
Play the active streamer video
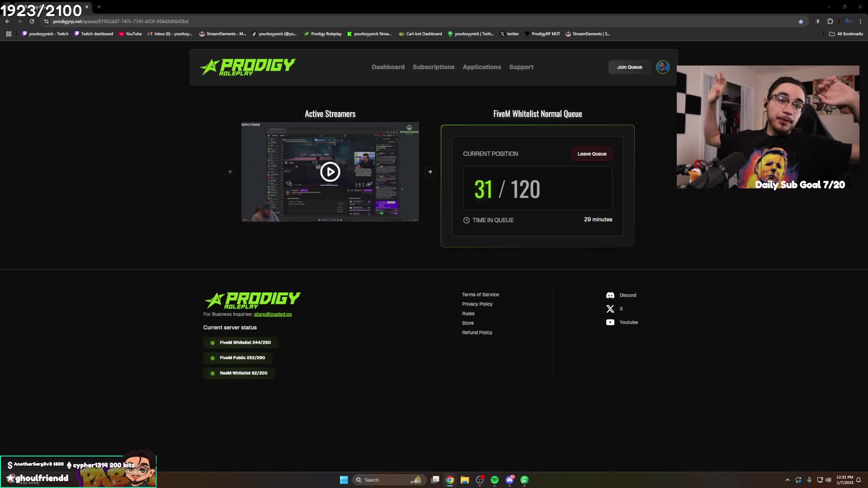330,172
